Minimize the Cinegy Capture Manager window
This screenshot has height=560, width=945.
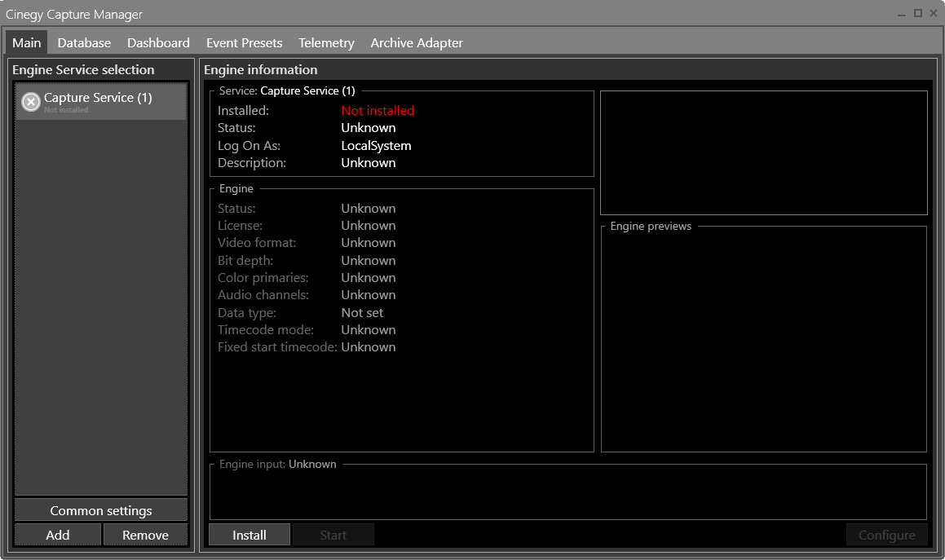(x=902, y=14)
